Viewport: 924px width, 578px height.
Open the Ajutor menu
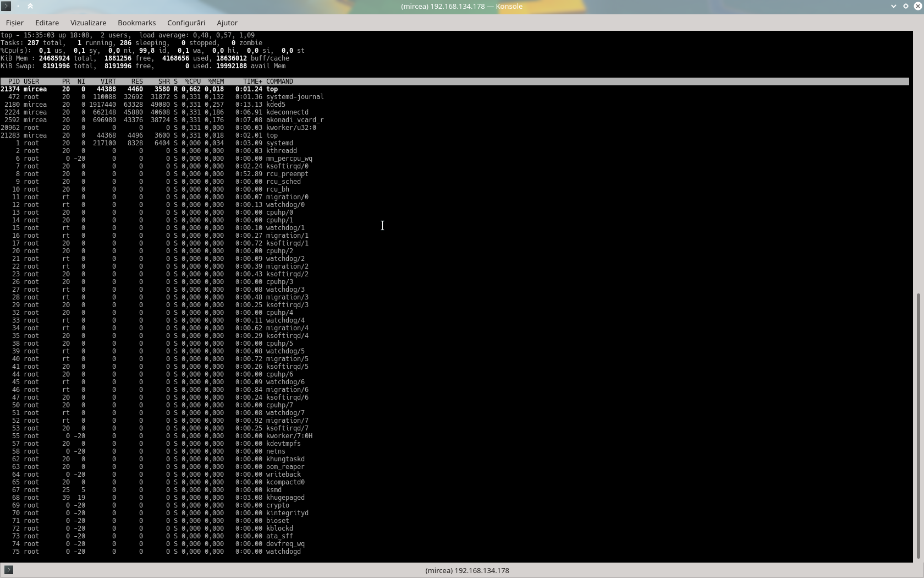click(x=227, y=23)
